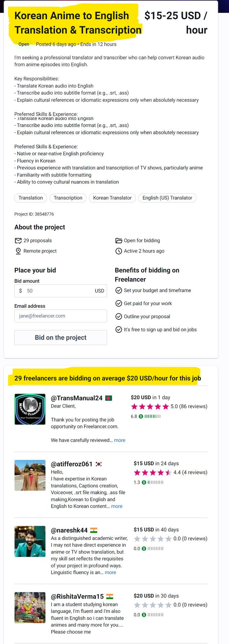Click the checkmark beside Set your budget and timeframe
Viewport: 229px width, 644px height.
click(119, 290)
